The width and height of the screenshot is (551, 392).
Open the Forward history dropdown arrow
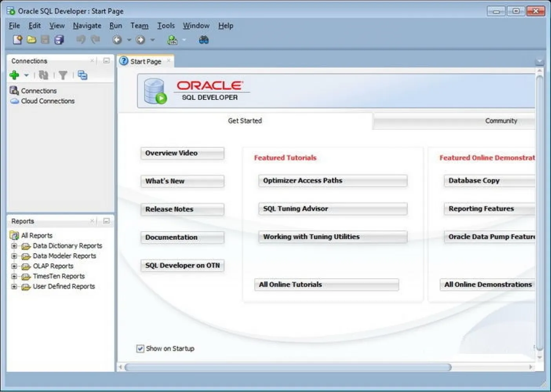pos(152,40)
